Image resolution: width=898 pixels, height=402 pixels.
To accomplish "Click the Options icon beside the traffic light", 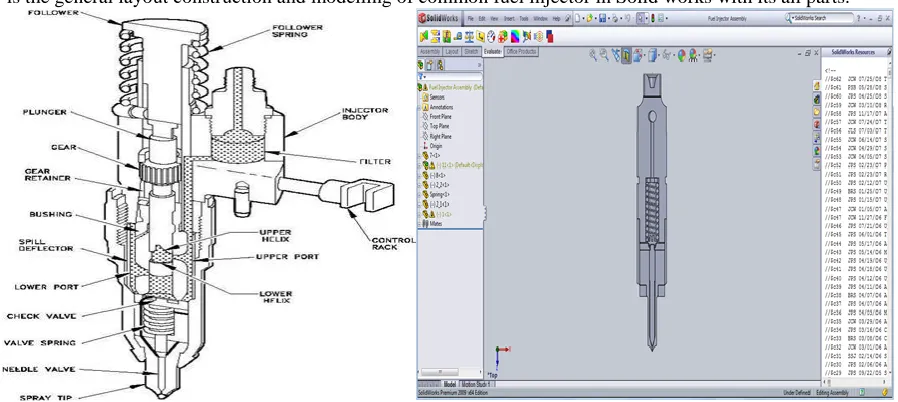I will pos(661,18).
